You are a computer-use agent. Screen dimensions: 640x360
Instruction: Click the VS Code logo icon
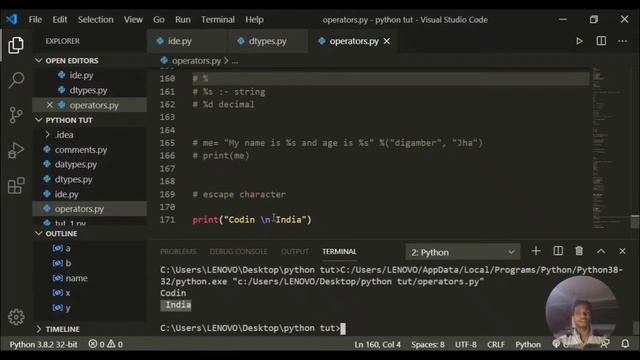(12, 19)
